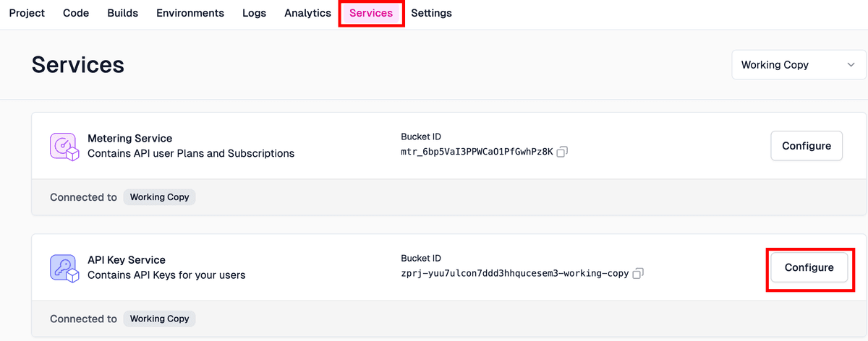Click Working Copy badge under Metering Service

point(159,197)
